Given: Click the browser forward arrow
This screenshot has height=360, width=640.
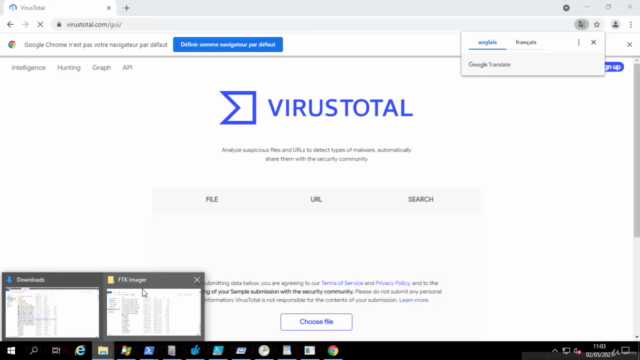Looking at the screenshot, I should [25, 24].
